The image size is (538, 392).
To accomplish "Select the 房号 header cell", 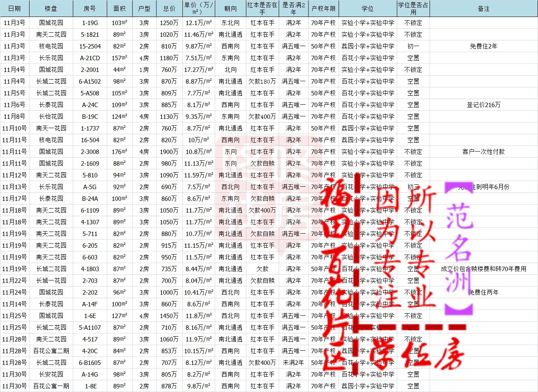I will tap(90, 8).
